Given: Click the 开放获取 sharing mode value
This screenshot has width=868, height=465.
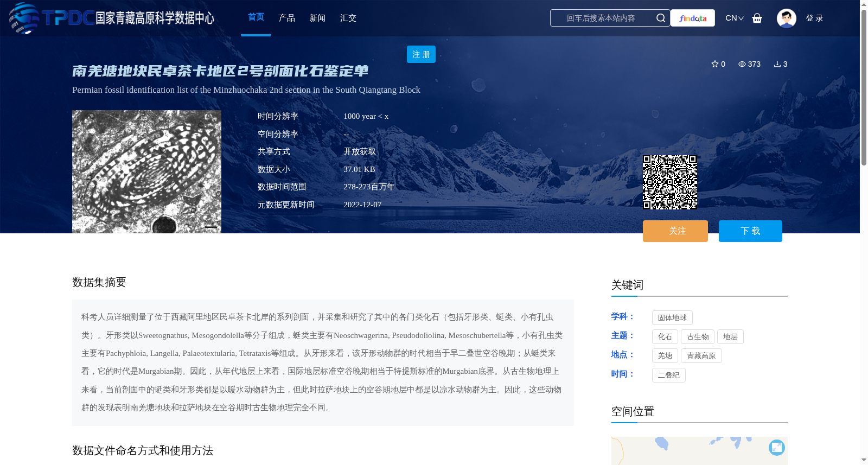Looking at the screenshot, I should (360, 151).
